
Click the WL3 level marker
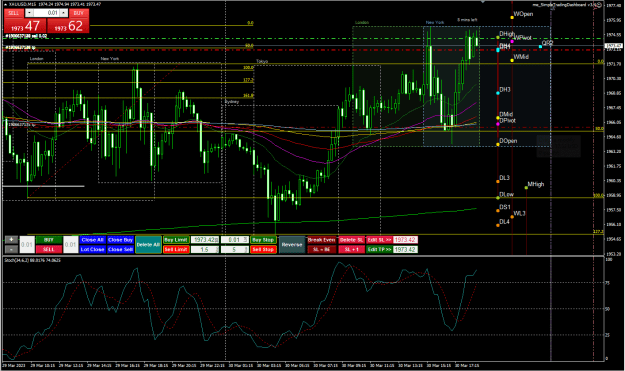512,217
